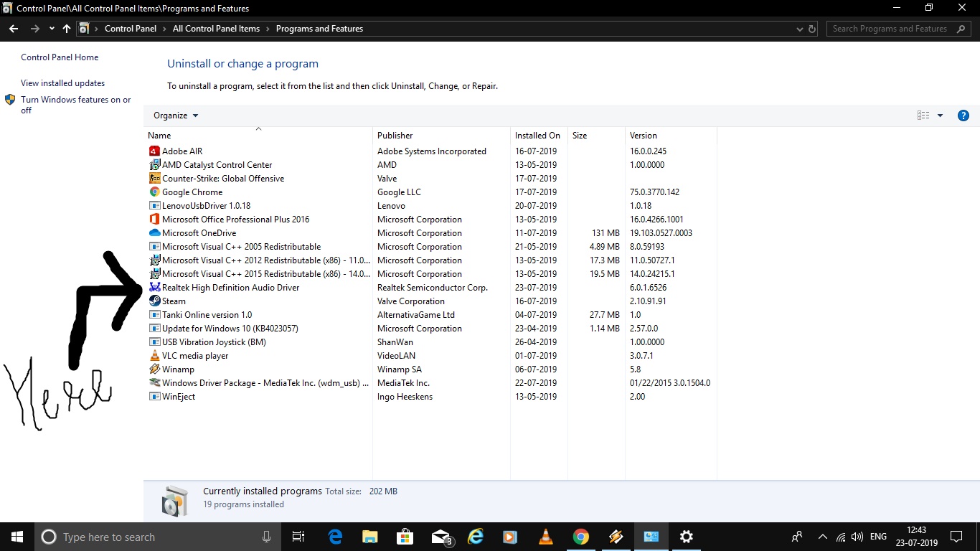Click the View installed updates link
The width and height of the screenshot is (980, 551).
[x=62, y=83]
